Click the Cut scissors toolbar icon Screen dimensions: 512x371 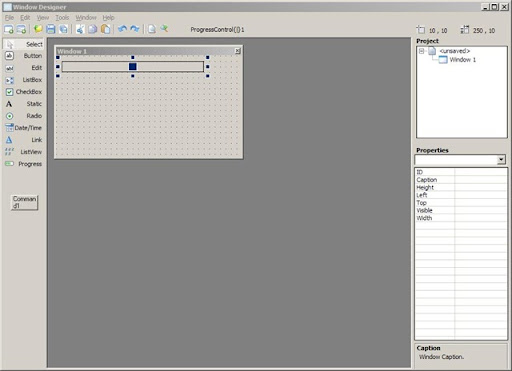(x=80, y=29)
